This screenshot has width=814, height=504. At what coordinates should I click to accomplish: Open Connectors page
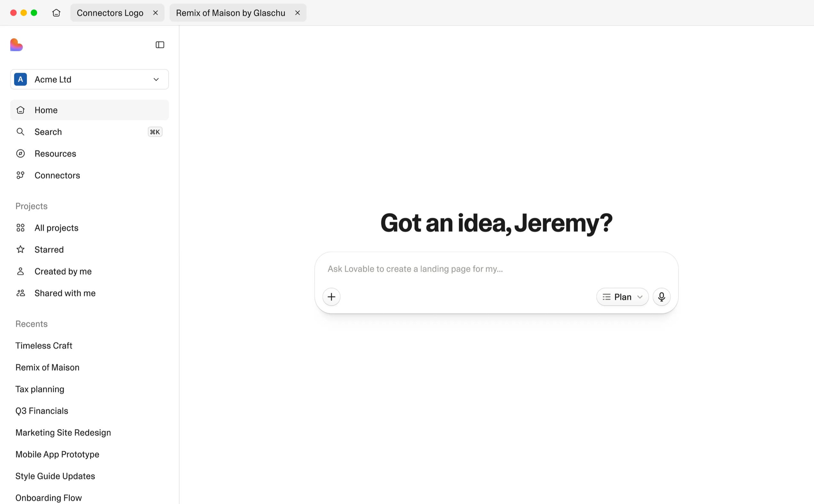click(x=90, y=175)
